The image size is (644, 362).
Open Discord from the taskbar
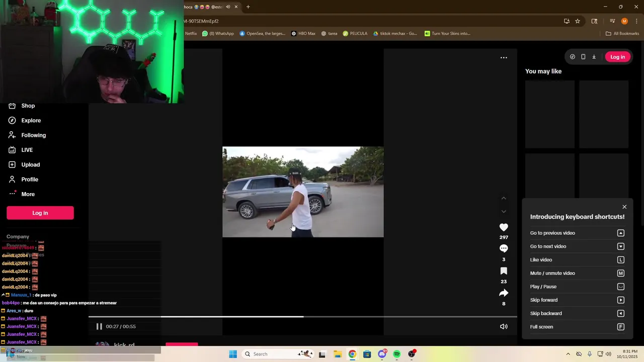click(382, 354)
